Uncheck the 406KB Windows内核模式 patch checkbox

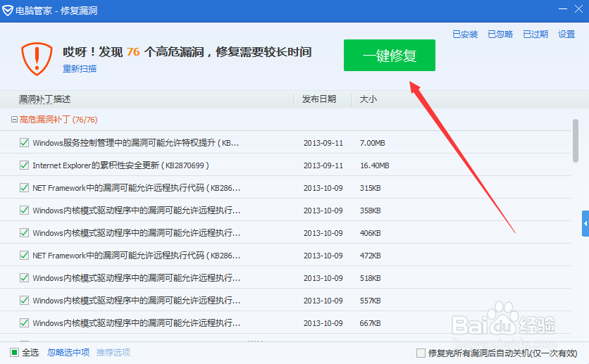(24, 232)
